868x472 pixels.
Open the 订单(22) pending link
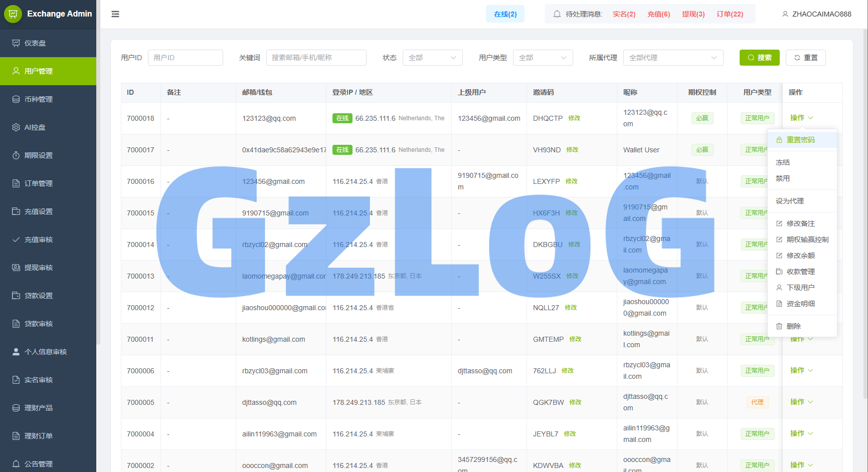[x=730, y=14]
